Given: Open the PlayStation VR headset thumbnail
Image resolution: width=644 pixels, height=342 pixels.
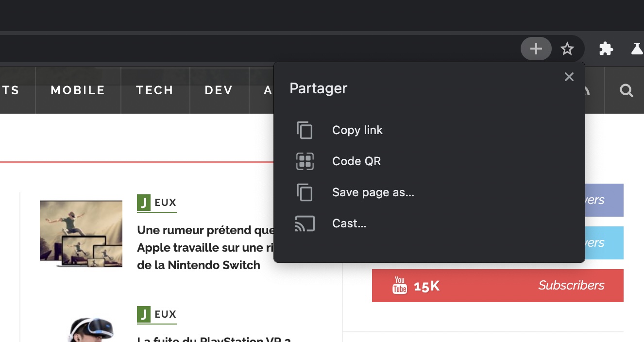Looking at the screenshot, I should 91,330.
